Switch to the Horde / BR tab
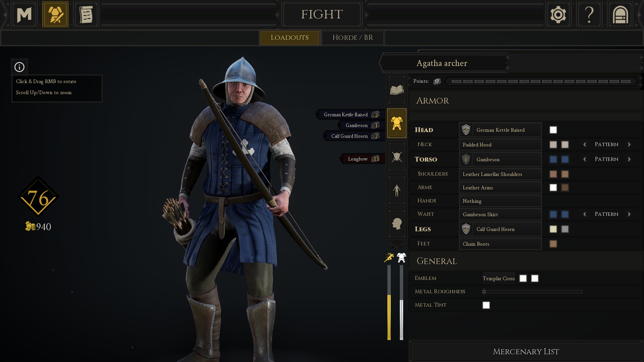 click(x=353, y=38)
